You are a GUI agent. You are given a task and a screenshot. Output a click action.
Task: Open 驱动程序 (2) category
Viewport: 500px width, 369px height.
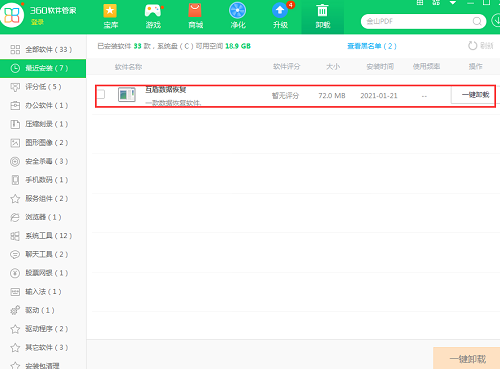[43, 329]
